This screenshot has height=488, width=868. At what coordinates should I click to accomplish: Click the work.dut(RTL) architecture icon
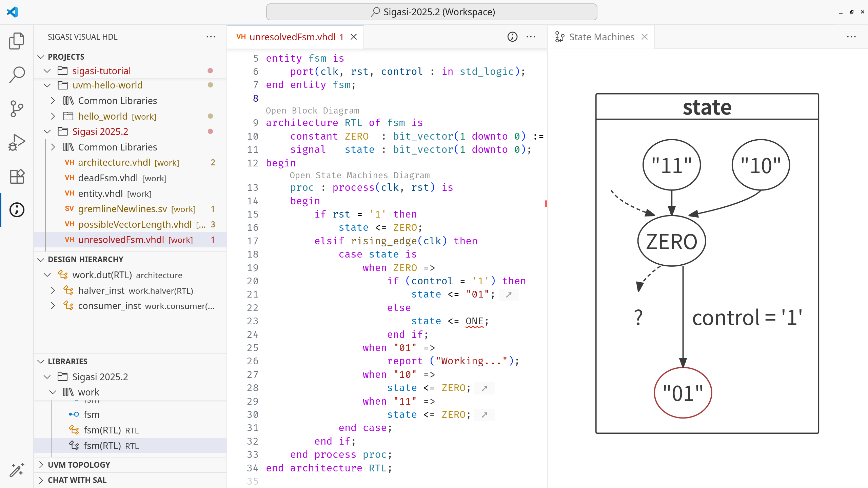63,275
